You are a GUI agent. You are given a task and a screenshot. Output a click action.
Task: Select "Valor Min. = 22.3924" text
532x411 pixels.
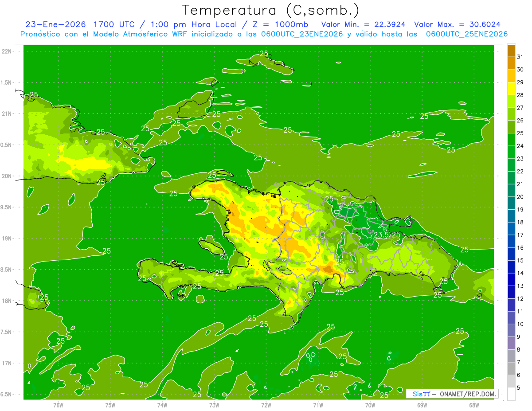point(363,24)
